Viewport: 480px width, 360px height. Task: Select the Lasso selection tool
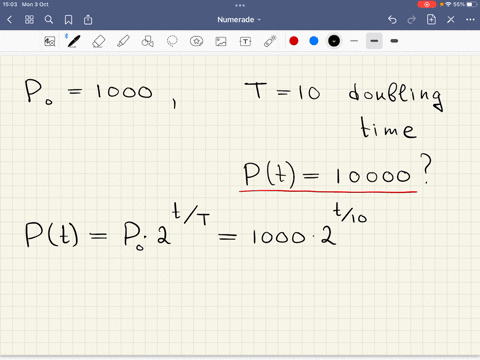tap(172, 41)
